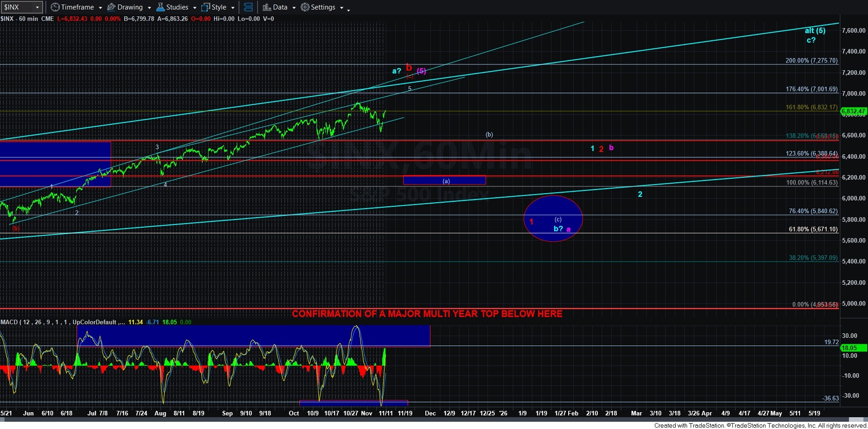The height and width of the screenshot is (429, 868).
Task: Expand the Drawing dropdown arrow
Action: point(149,8)
